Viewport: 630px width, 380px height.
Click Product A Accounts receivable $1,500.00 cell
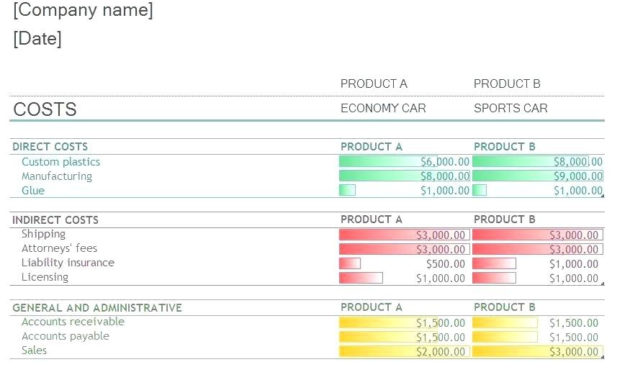(405, 323)
